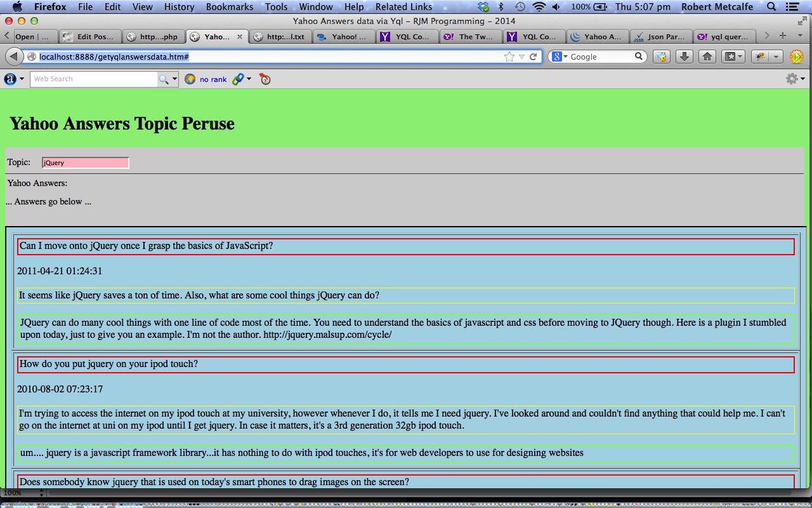Click the magnifier in the Google search box
Viewport: 812px width, 508px height.
[x=639, y=57]
